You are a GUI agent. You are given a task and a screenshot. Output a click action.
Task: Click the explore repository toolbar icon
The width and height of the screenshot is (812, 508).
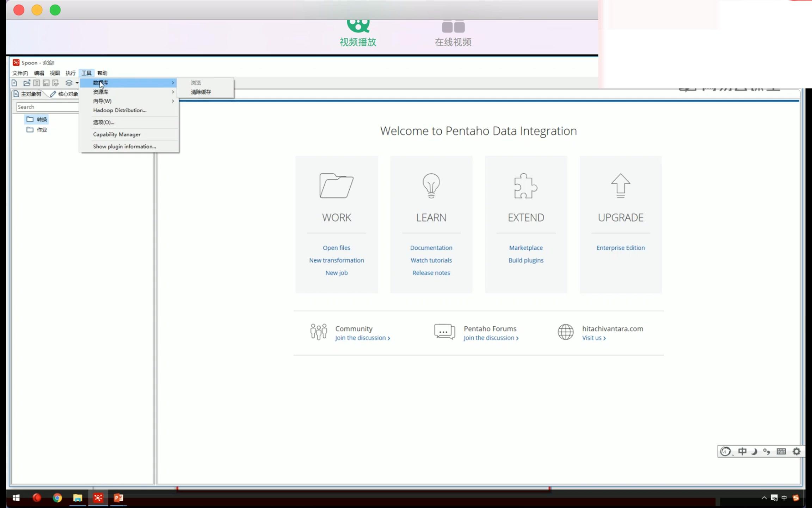coord(36,83)
